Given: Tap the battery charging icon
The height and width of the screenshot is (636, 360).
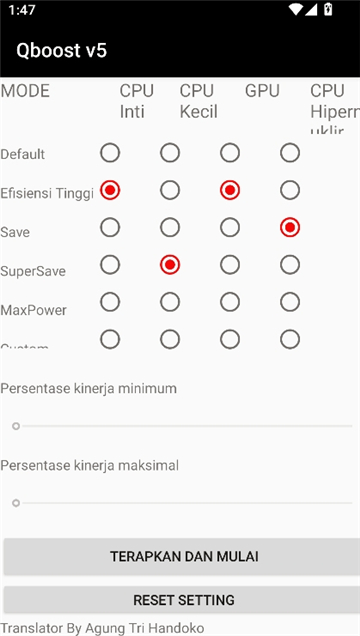Looking at the screenshot, I should tap(328, 9).
